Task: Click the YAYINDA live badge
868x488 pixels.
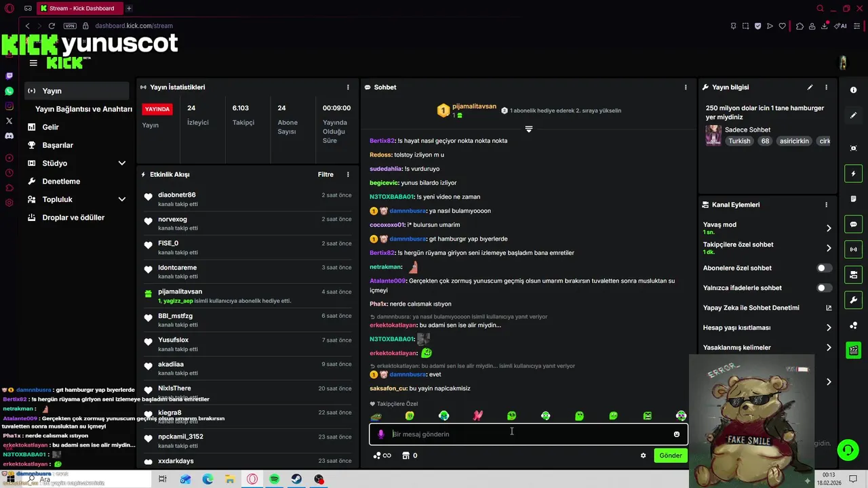Action: pos(157,109)
